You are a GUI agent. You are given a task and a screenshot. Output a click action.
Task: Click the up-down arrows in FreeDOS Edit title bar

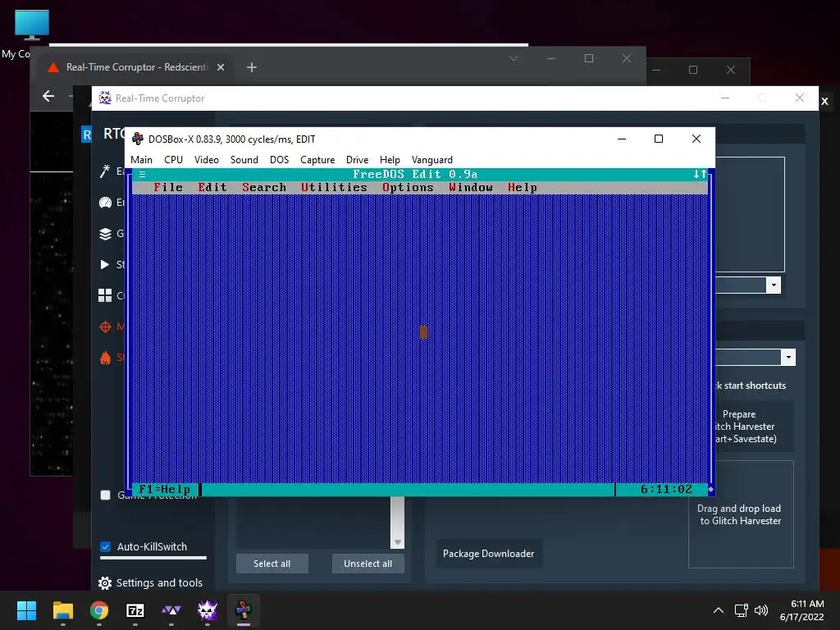pyautogui.click(x=700, y=174)
